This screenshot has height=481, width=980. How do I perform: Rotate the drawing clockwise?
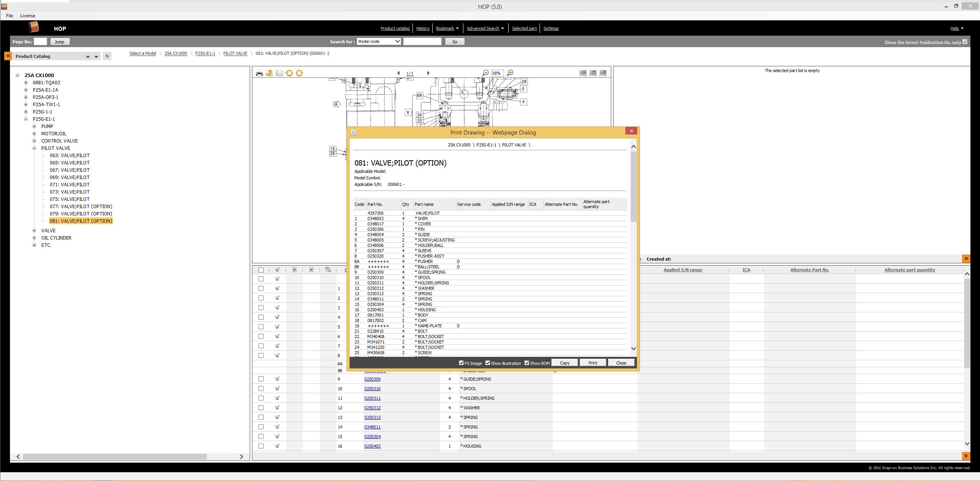click(x=299, y=73)
